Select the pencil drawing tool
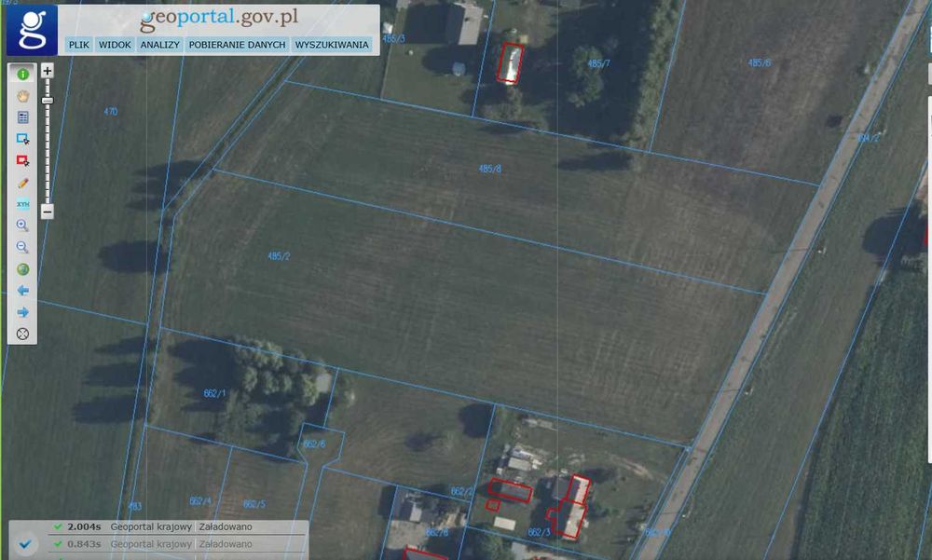932x560 pixels. click(x=22, y=183)
